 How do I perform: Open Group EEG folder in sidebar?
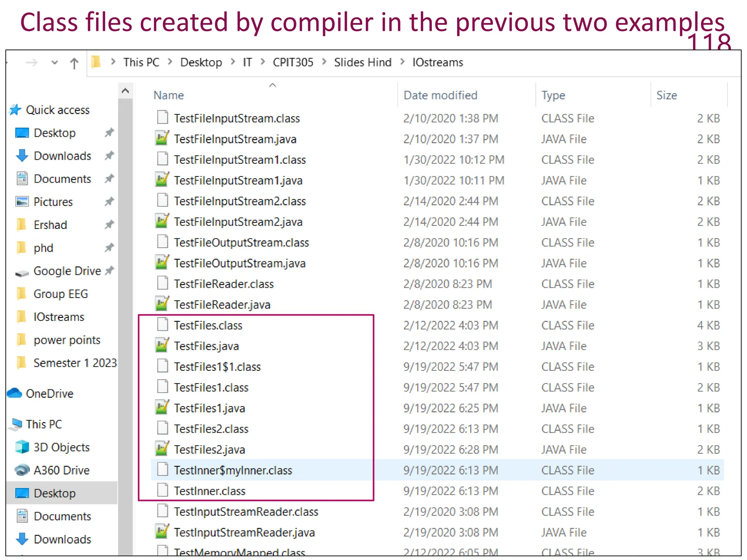[x=61, y=294]
